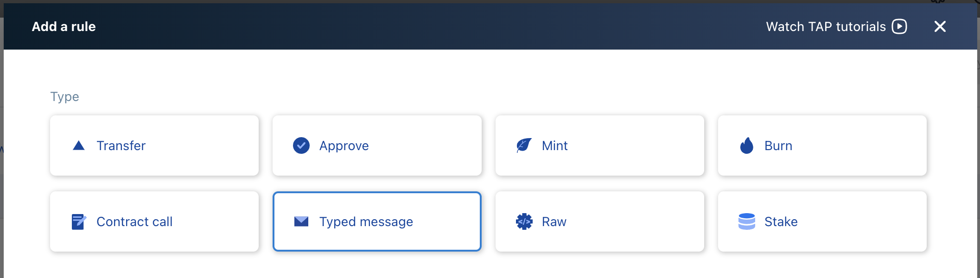Choose the Approve rule type card
The width and height of the screenshot is (980, 278).
coord(377,145)
